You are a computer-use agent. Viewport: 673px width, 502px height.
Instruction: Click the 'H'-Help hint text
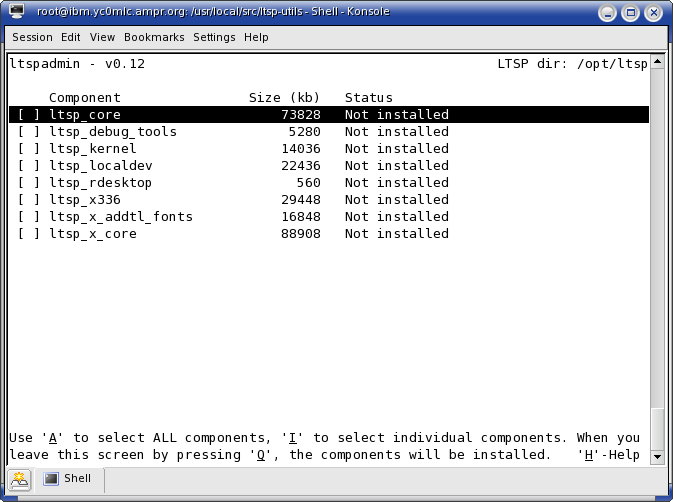(x=609, y=455)
